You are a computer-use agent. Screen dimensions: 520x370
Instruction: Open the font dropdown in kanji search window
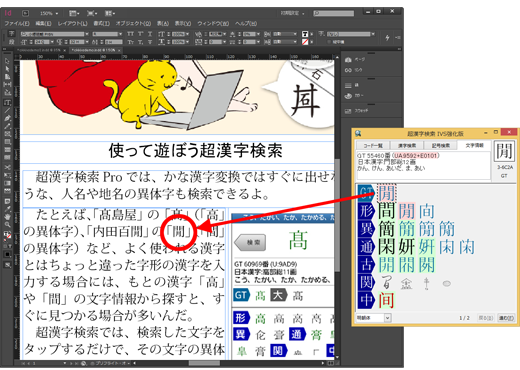pos(387,318)
